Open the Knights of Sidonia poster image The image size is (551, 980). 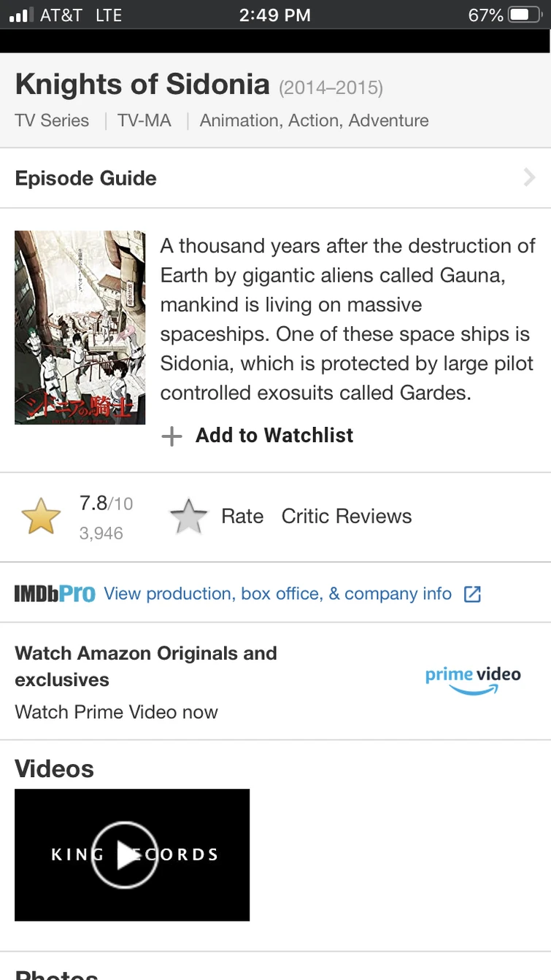(x=80, y=328)
